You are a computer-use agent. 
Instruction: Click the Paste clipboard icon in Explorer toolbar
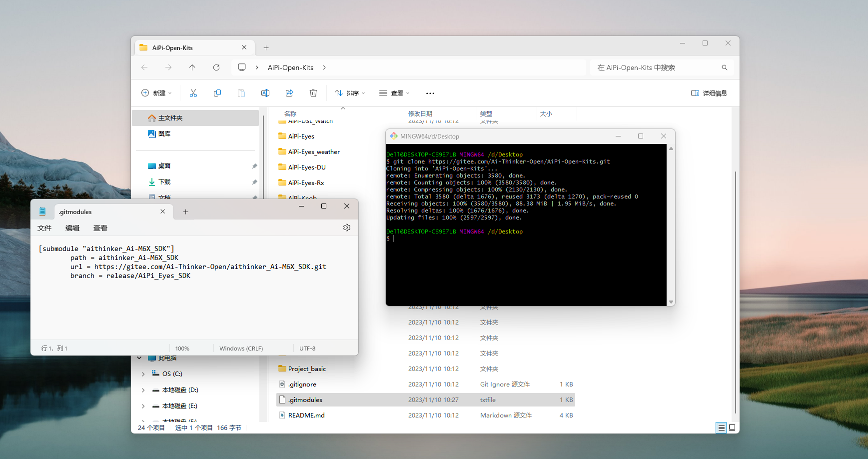pyautogui.click(x=241, y=93)
